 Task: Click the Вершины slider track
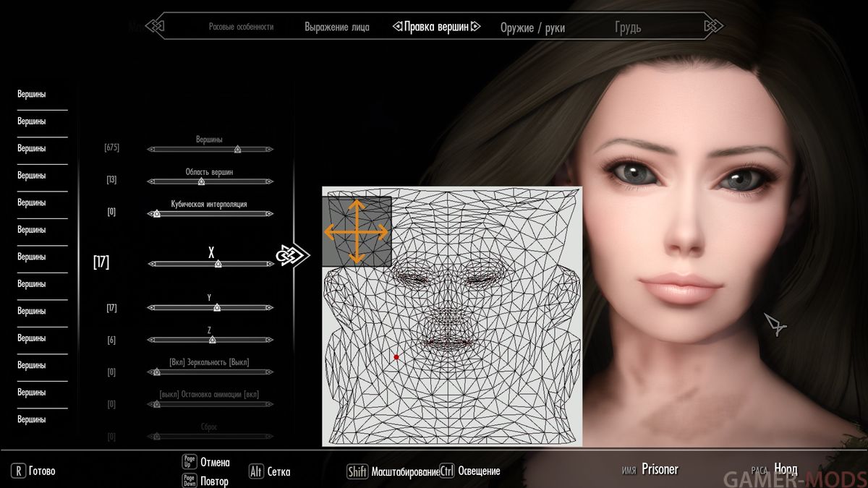(x=210, y=150)
